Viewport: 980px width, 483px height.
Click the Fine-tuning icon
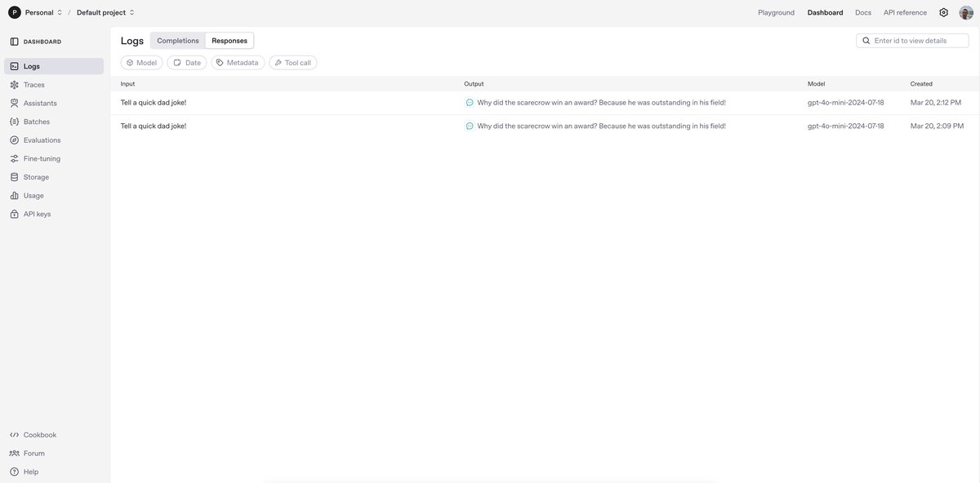click(x=15, y=158)
